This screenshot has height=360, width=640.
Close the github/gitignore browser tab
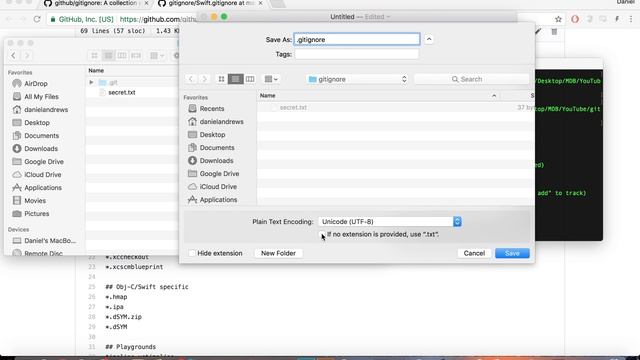(146, 3)
